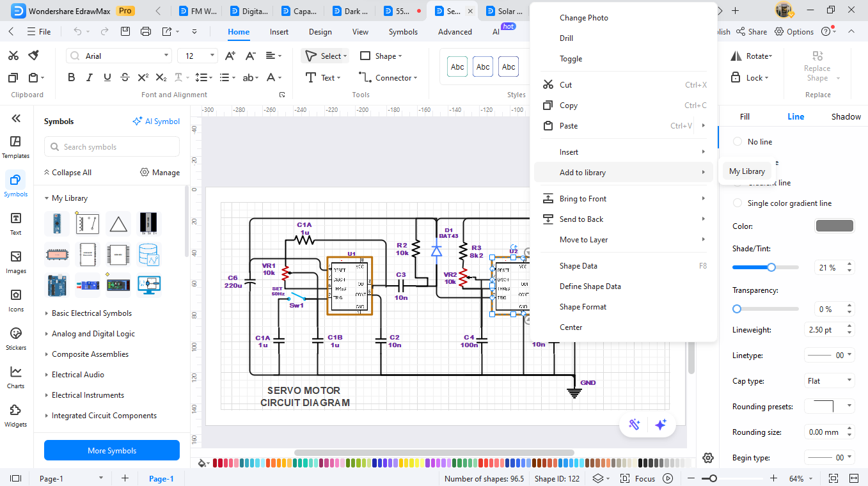This screenshot has height=486, width=868.
Task: Click the Undo arrow icon
Action: 78,31
